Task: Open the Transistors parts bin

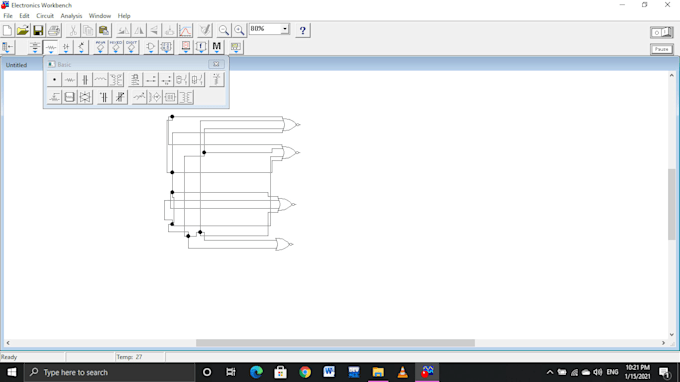Action: pyautogui.click(x=82, y=47)
